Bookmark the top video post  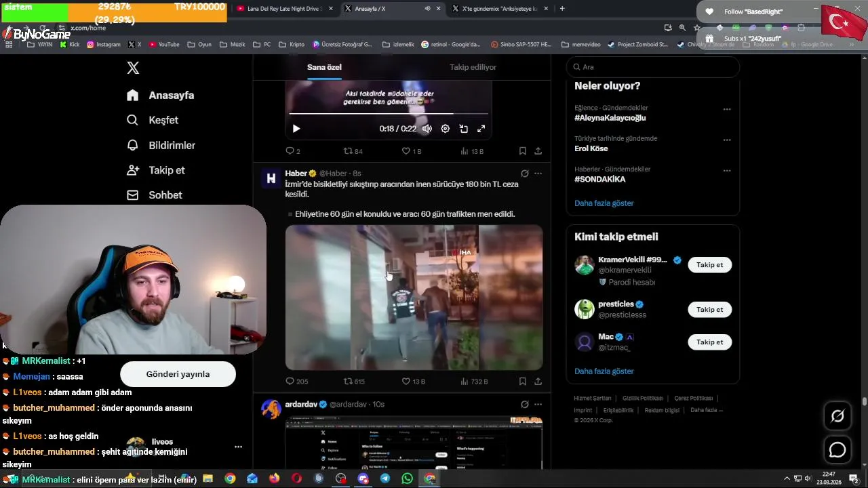pyautogui.click(x=522, y=151)
